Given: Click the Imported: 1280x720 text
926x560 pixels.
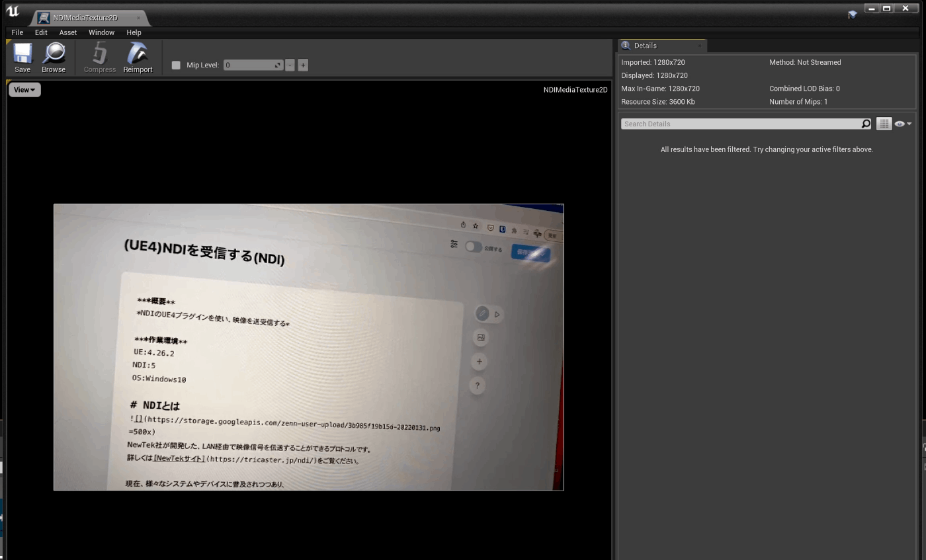Looking at the screenshot, I should pos(653,62).
